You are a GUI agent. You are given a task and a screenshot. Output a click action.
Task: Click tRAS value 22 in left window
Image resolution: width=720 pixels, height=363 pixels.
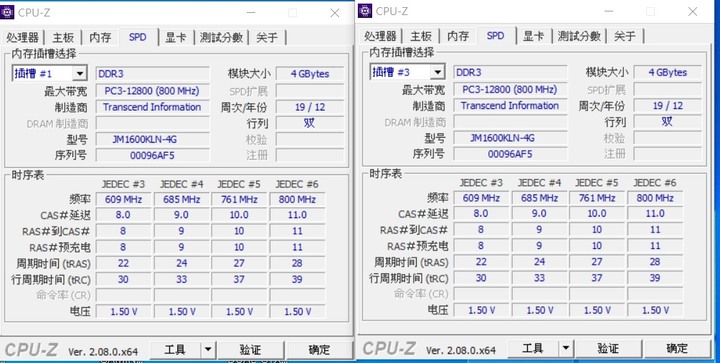123,263
